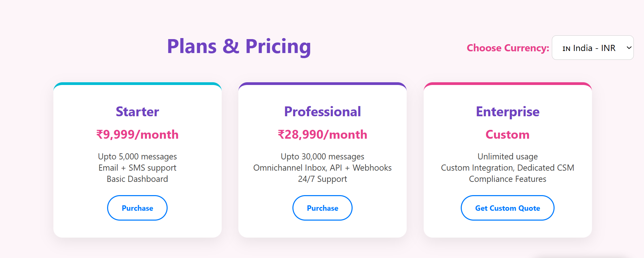Image resolution: width=644 pixels, height=258 pixels.
Task: Click the Compliance Features text
Action: coord(507,179)
